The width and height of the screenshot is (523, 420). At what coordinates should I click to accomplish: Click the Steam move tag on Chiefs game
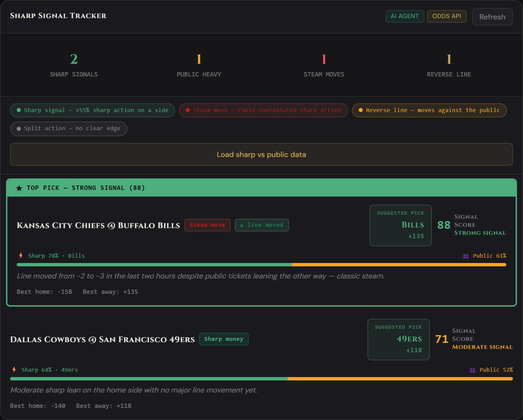pos(208,225)
